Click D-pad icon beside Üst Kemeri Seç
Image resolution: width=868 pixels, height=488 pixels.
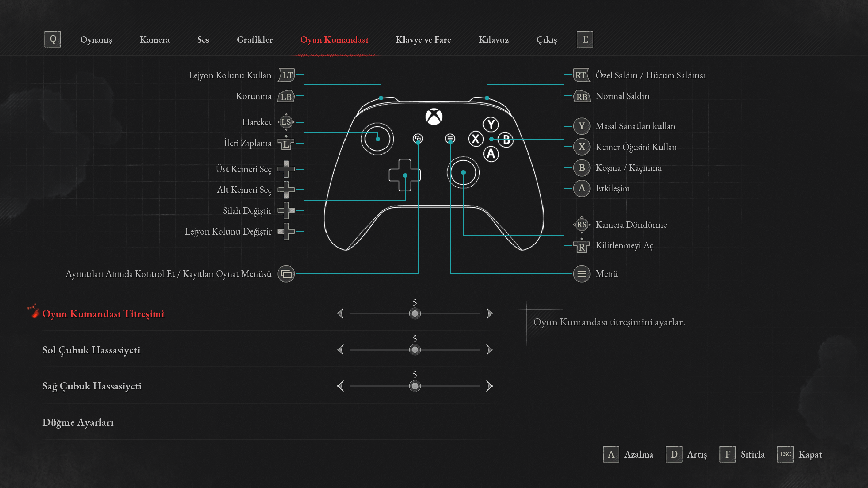tap(286, 169)
